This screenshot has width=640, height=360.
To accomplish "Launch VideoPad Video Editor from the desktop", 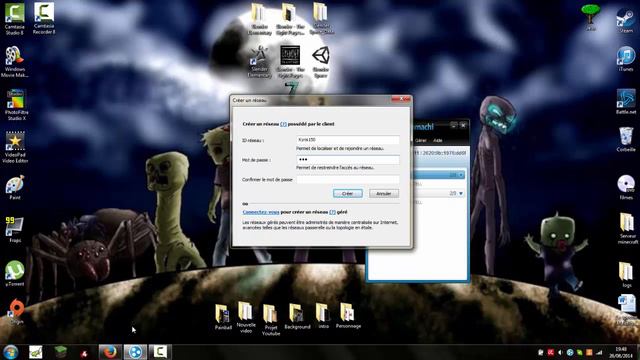I will pyautogui.click(x=15, y=147).
